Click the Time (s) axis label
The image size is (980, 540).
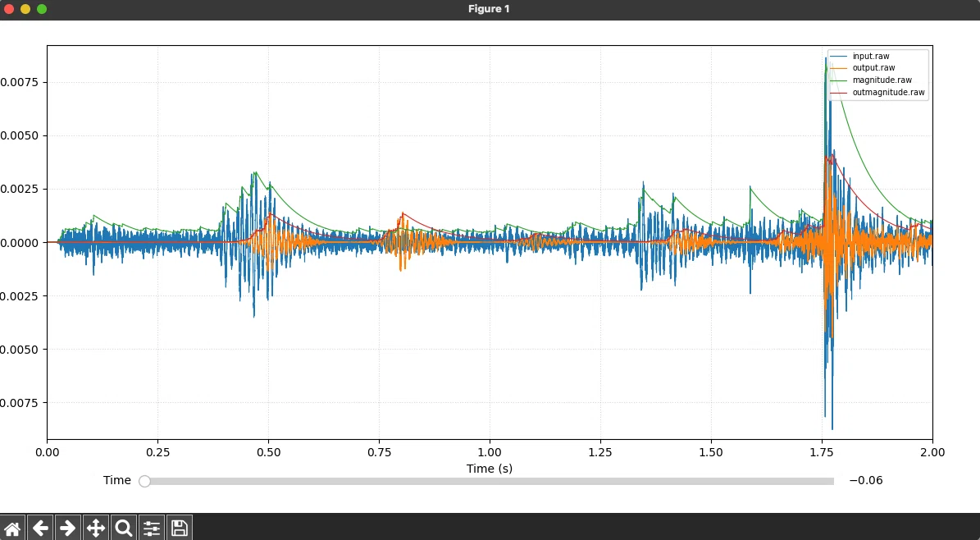tap(490, 468)
